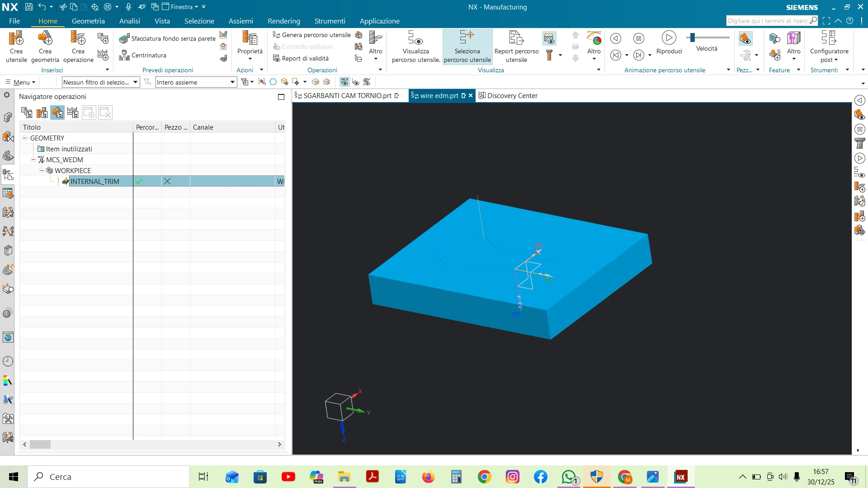Click Visualizza percorso utensile icon

click(415, 39)
